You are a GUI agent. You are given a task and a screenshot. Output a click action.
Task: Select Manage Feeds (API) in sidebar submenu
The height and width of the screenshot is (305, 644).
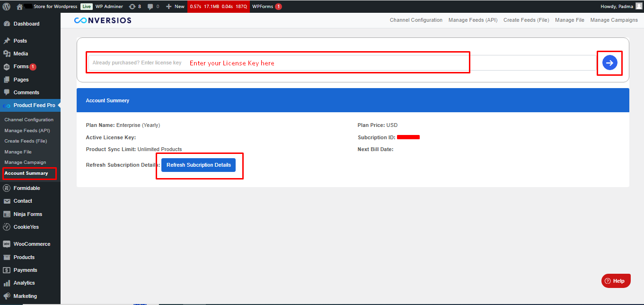(x=27, y=130)
